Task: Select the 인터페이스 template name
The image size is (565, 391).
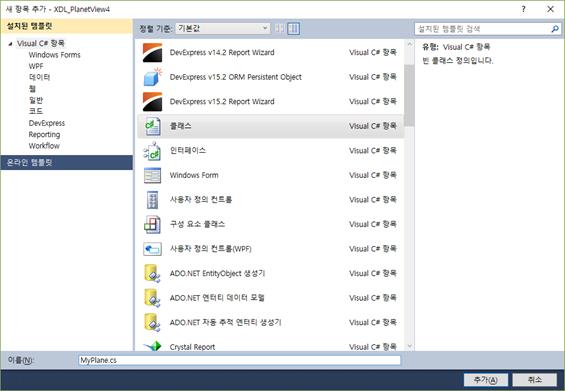Action: click(188, 151)
